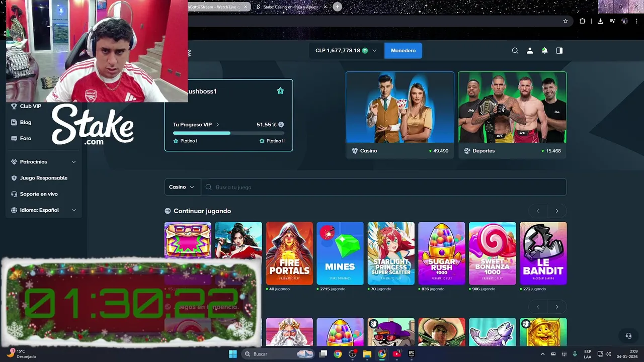Close the Stake Casino en línea tab
The image size is (644, 362).
326,7
